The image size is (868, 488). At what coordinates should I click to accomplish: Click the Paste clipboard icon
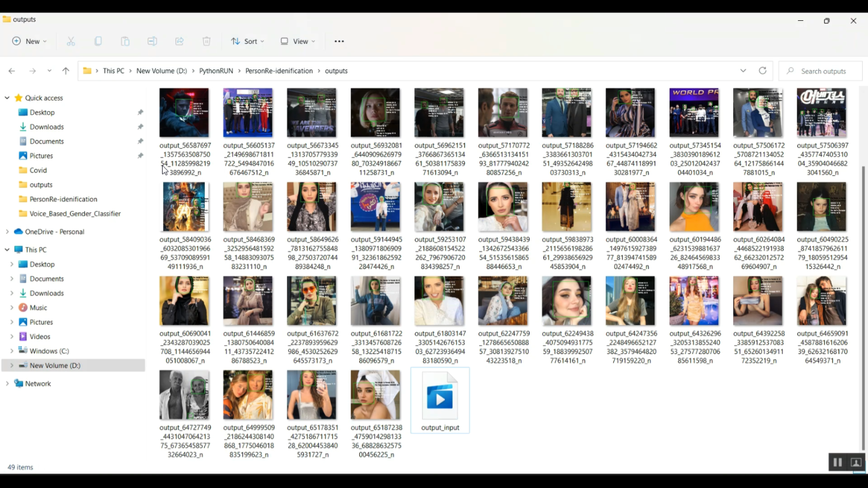pyautogui.click(x=125, y=41)
